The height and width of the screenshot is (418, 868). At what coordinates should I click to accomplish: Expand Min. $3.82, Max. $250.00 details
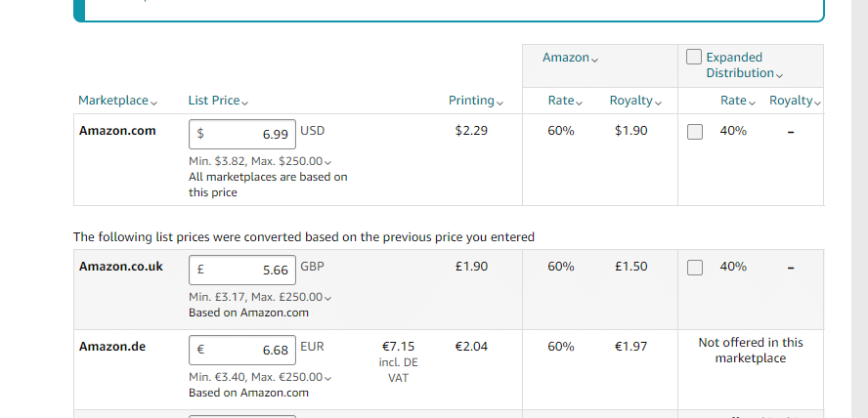[260, 161]
